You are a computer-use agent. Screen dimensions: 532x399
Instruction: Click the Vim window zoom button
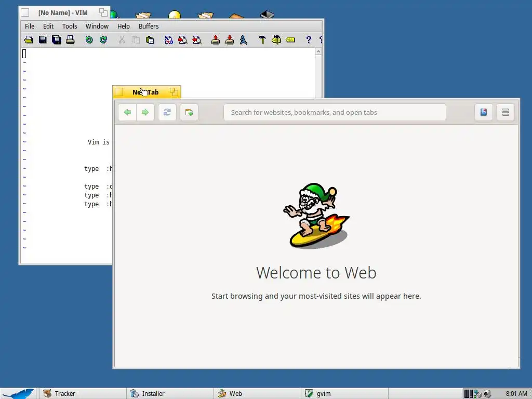pyautogui.click(x=103, y=12)
